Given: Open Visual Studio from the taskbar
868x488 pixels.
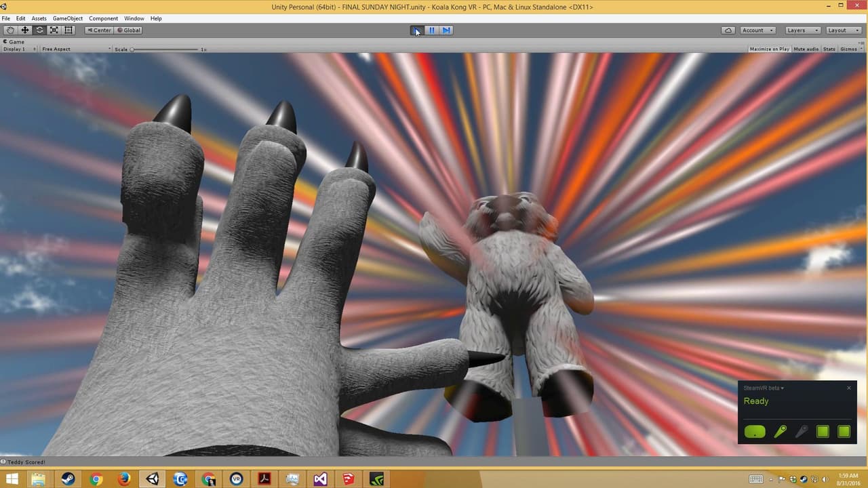Looking at the screenshot, I should (320, 479).
